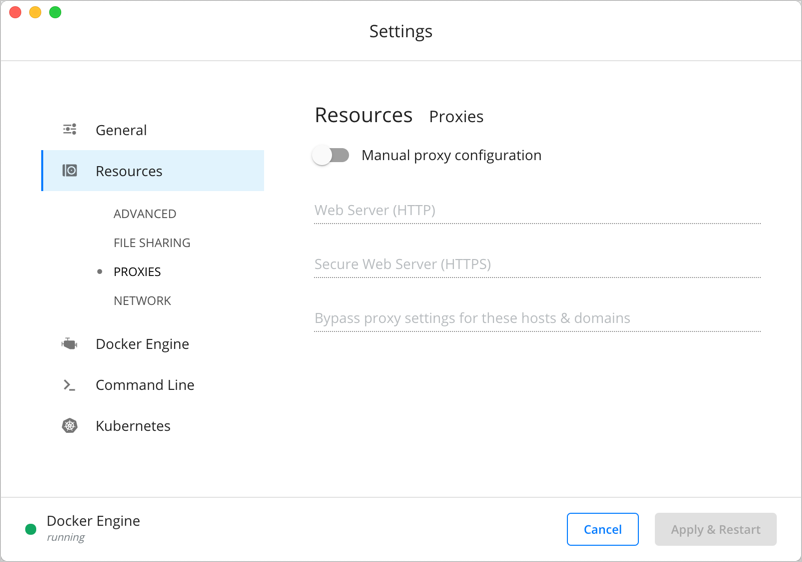802x562 pixels.
Task: Click the Command Line prompt icon
Action: [70, 385]
